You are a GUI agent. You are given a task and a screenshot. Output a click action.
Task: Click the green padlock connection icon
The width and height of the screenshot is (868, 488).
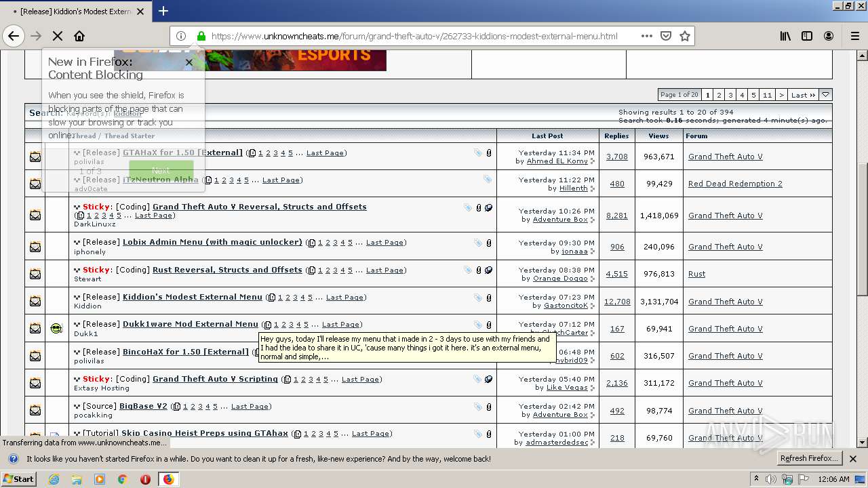(x=201, y=36)
